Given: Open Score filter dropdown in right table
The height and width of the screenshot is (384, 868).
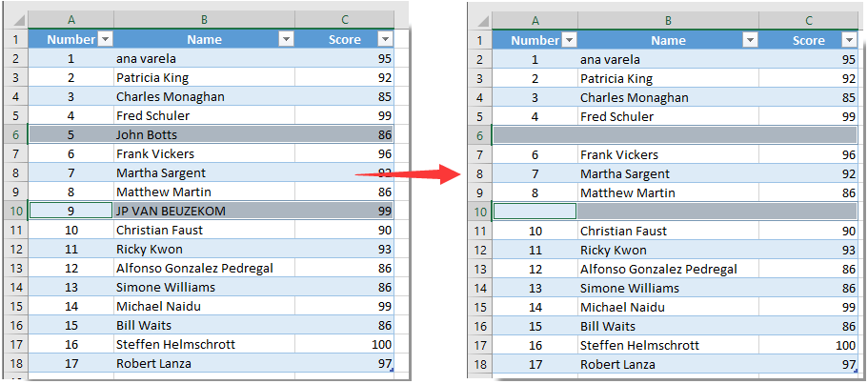Looking at the screenshot, I should coord(848,40).
